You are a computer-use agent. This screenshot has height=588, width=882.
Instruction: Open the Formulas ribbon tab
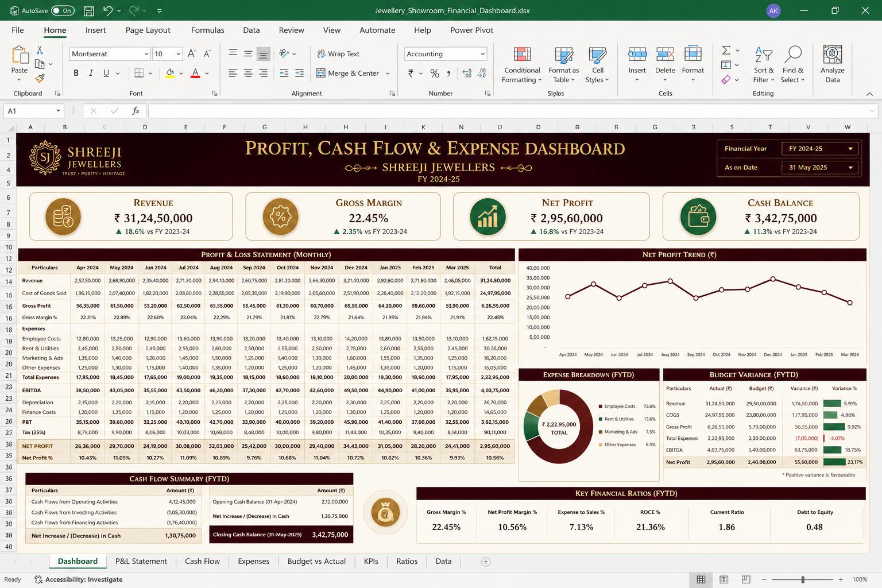207,30
